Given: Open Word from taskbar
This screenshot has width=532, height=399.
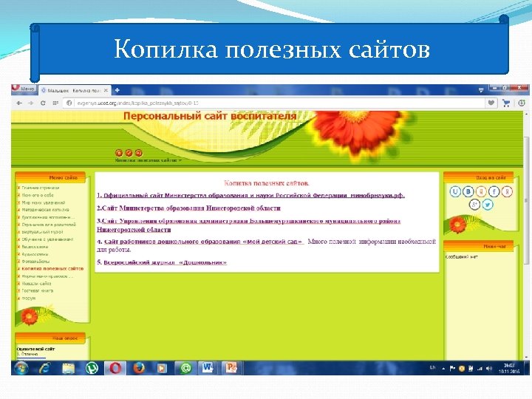Looking at the screenshot, I should (x=208, y=368).
